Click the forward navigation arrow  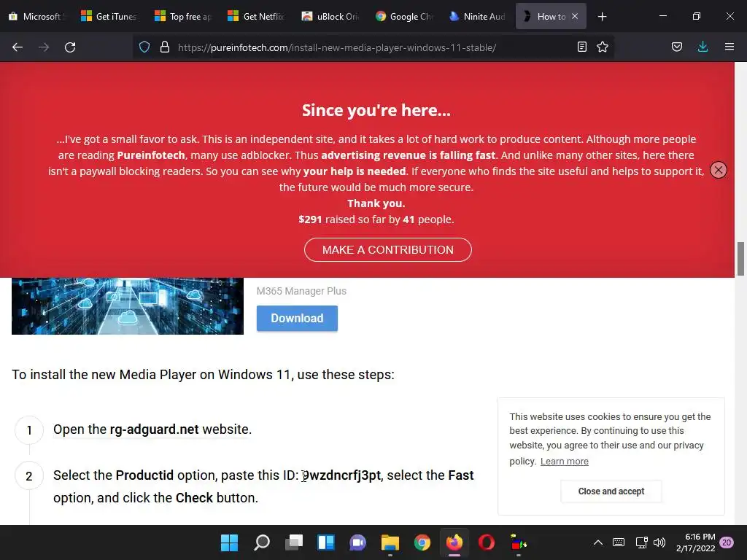tap(44, 47)
